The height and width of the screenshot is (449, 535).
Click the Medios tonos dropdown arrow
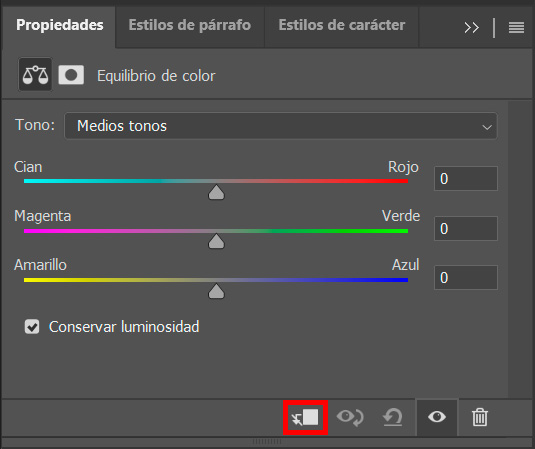(x=487, y=127)
